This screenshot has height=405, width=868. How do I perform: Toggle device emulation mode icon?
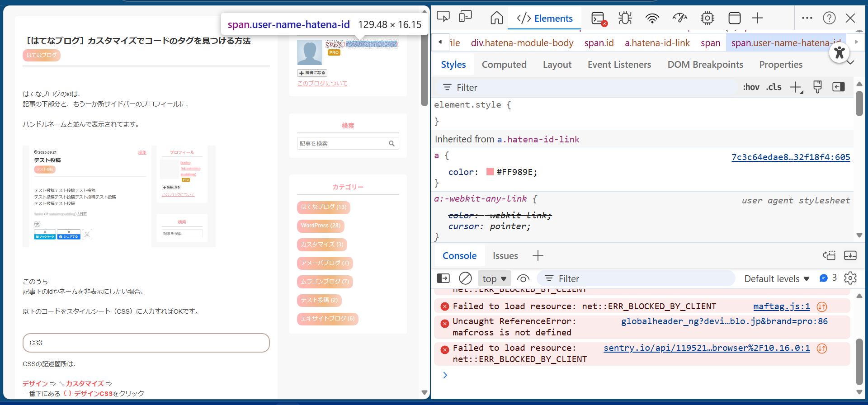click(x=465, y=17)
